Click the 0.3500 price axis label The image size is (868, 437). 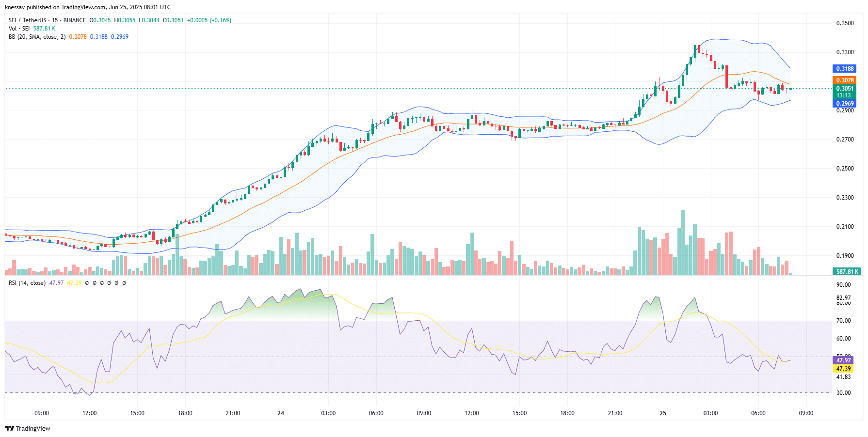845,23
